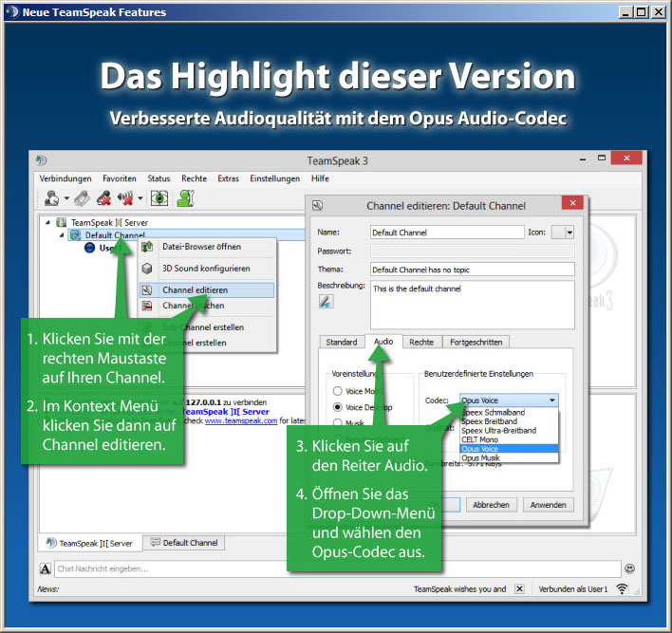Viewport: 672px width, 633px height.
Task: Open the Favoriten menu
Action: point(120,178)
